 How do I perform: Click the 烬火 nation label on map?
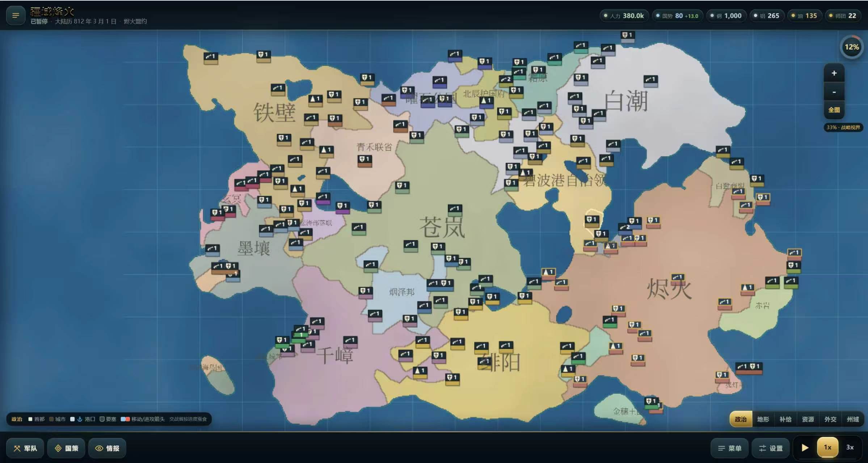tap(669, 289)
